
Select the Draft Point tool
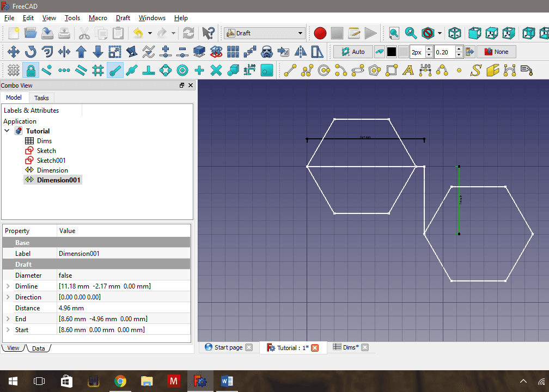pyautogui.click(x=458, y=70)
